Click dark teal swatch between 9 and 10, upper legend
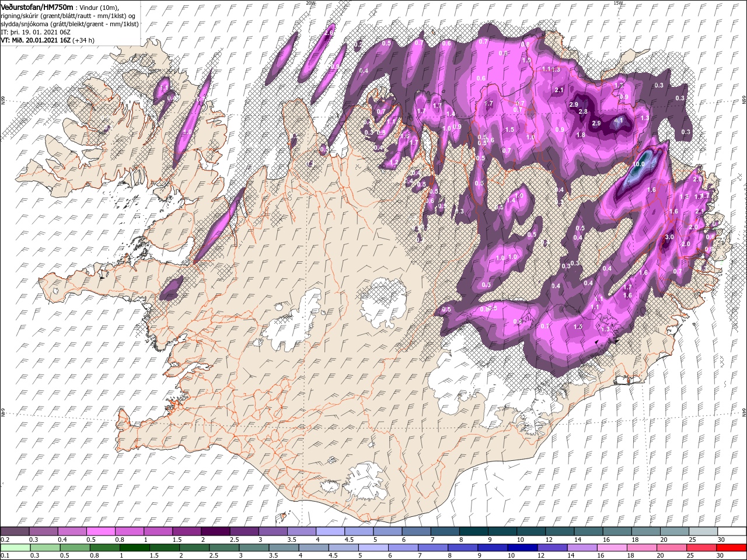747x560 pixels. (x=502, y=531)
